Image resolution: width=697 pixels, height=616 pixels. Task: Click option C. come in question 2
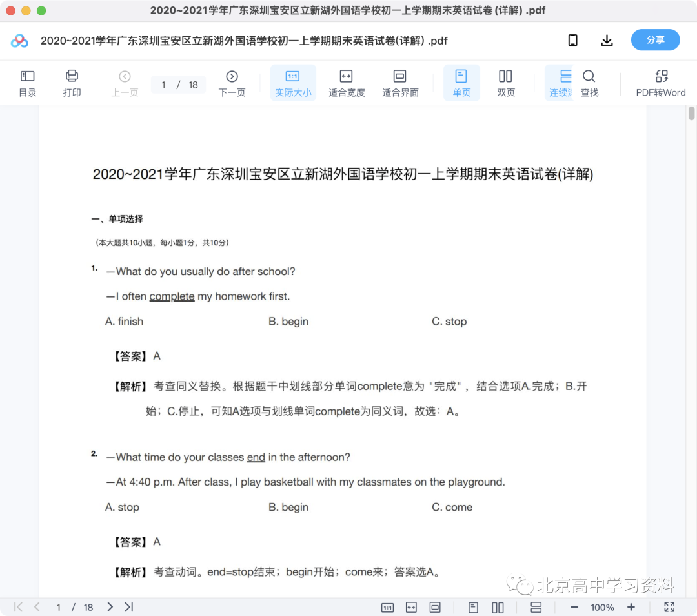point(452,507)
